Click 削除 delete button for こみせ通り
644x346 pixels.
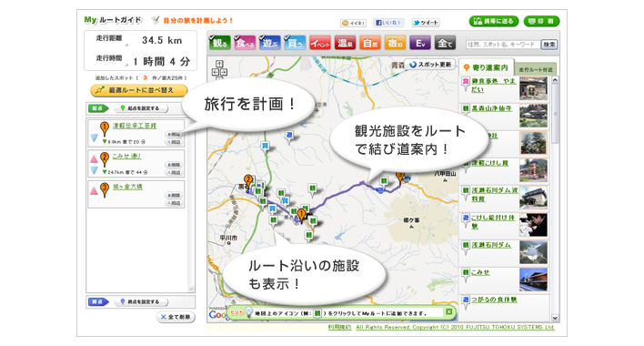174,165
